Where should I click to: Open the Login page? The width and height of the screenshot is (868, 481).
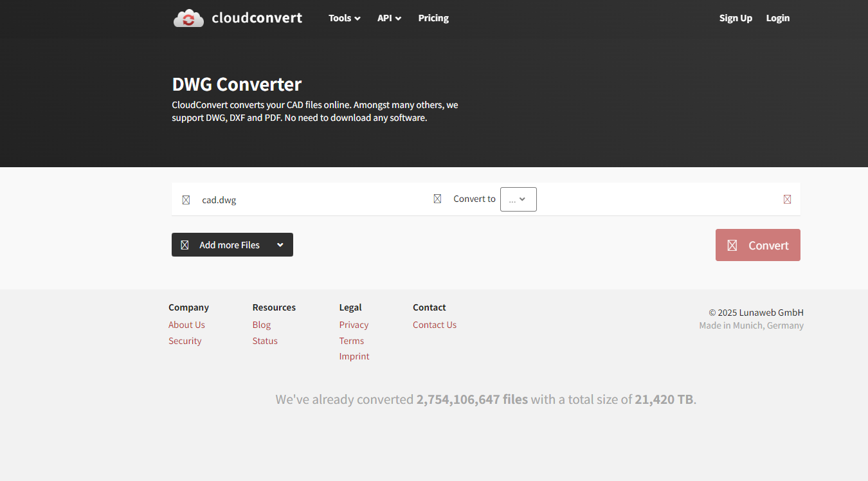[777, 18]
